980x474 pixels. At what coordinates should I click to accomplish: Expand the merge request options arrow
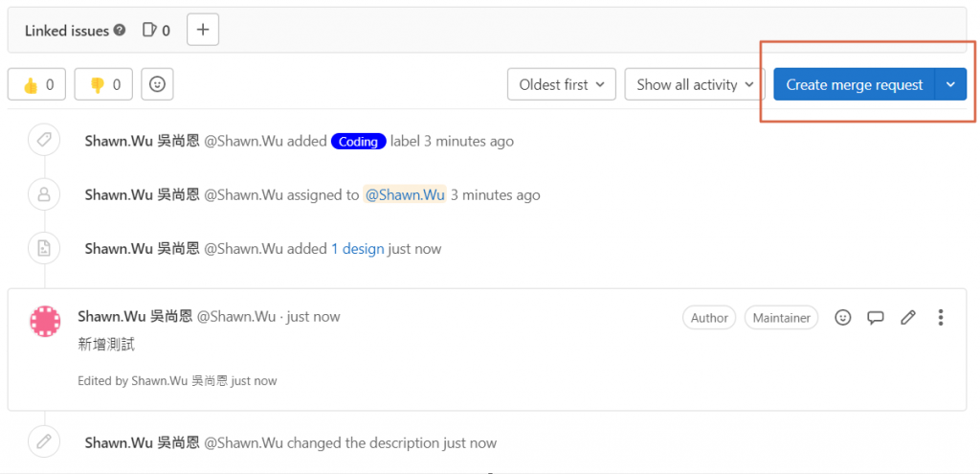[950, 84]
